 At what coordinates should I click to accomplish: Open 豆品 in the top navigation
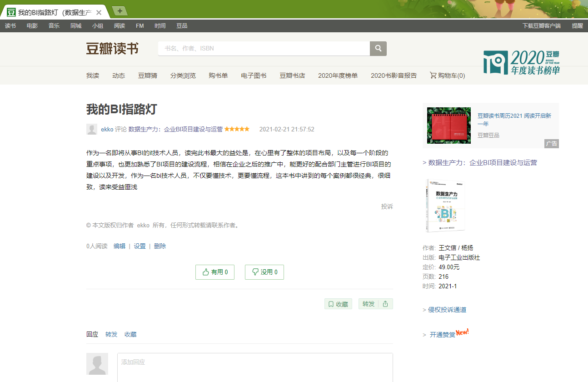182,26
